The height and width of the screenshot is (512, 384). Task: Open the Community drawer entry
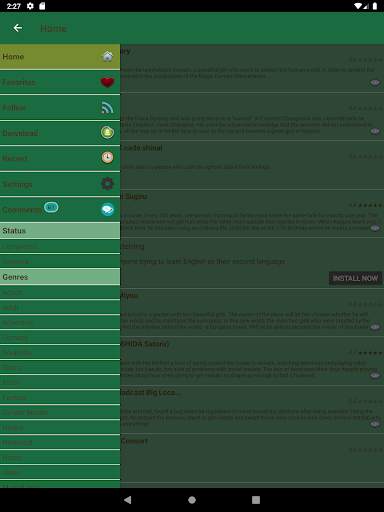60,209
